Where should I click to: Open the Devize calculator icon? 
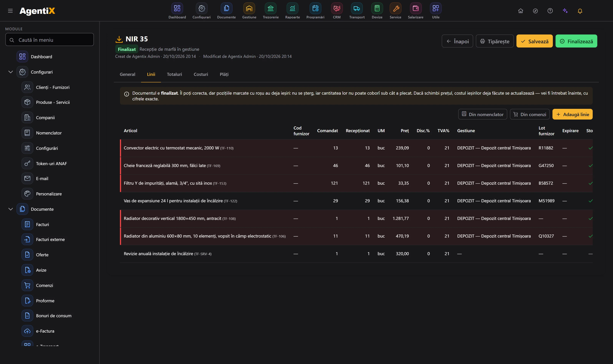[377, 8]
